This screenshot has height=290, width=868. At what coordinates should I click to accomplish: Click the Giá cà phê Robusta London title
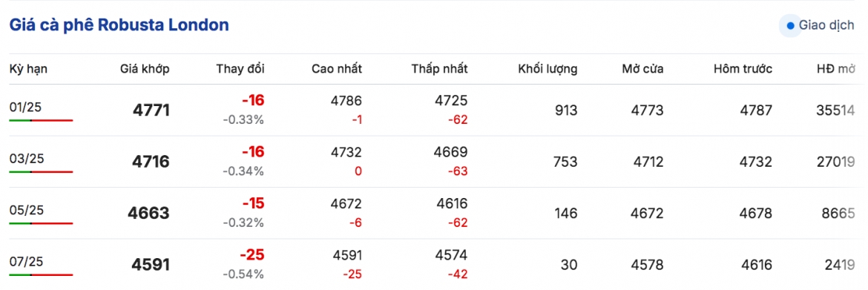[x=119, y=25]
